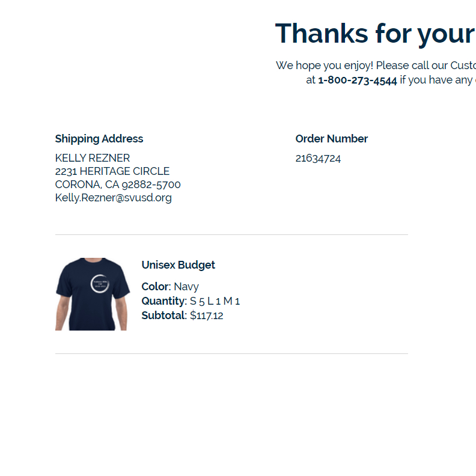This screenshot has width=476, height=476.
Task: Click the Quantity S 5 L 1 M 1 line
Action: pos(191,301)
